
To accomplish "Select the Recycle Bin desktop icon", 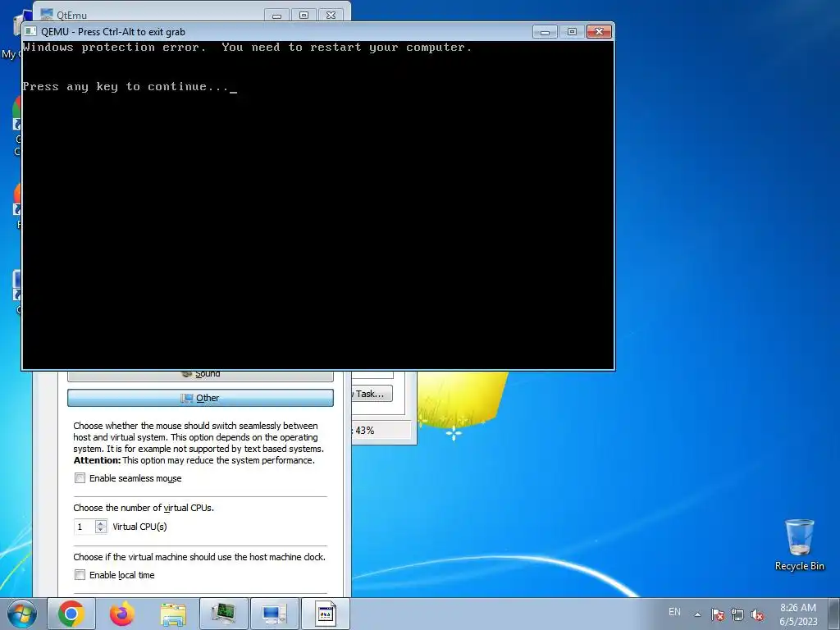I will 799,545.
